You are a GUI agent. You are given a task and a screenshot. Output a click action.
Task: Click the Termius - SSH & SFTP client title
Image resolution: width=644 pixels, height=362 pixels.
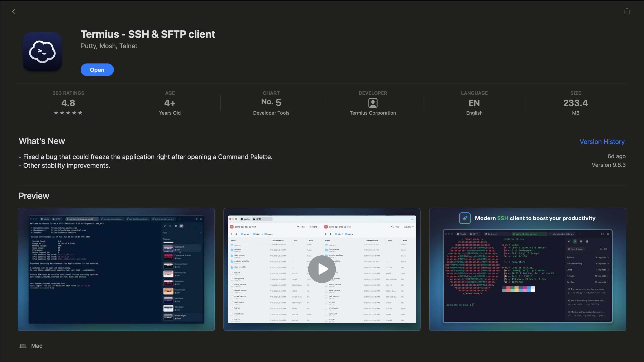tap(148, 34)
